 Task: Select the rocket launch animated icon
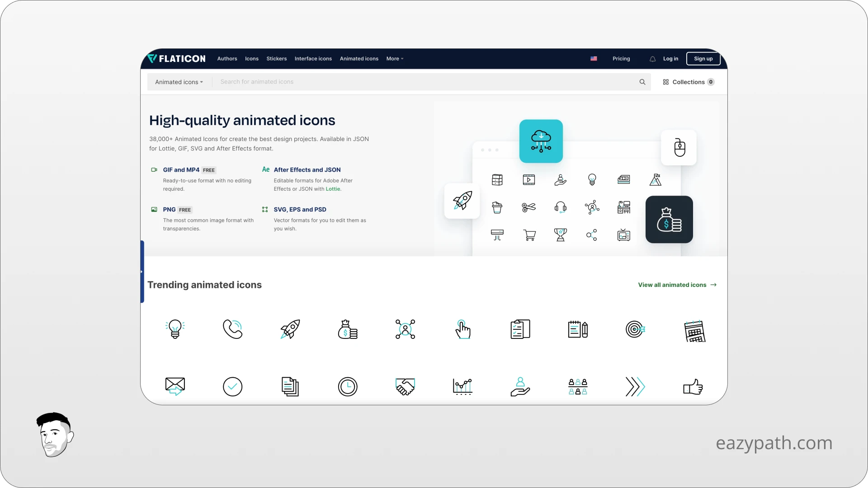pos(290,329)
